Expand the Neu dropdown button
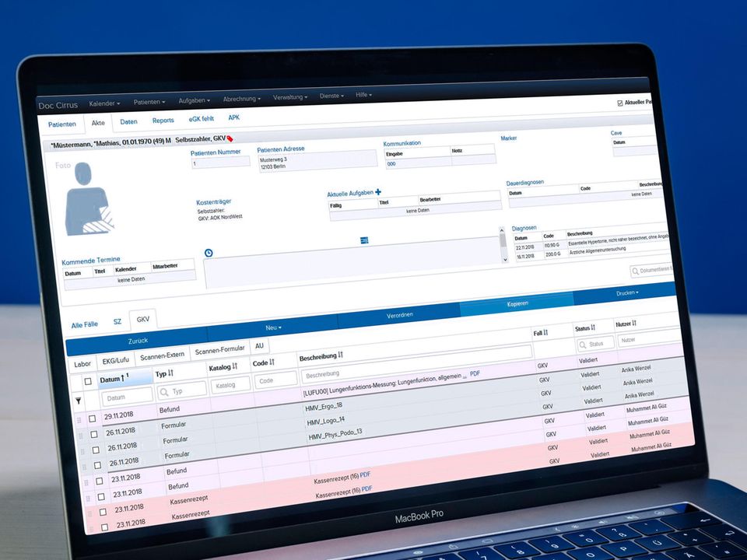This screenshot has height=560, width=747. pos(274,328)
